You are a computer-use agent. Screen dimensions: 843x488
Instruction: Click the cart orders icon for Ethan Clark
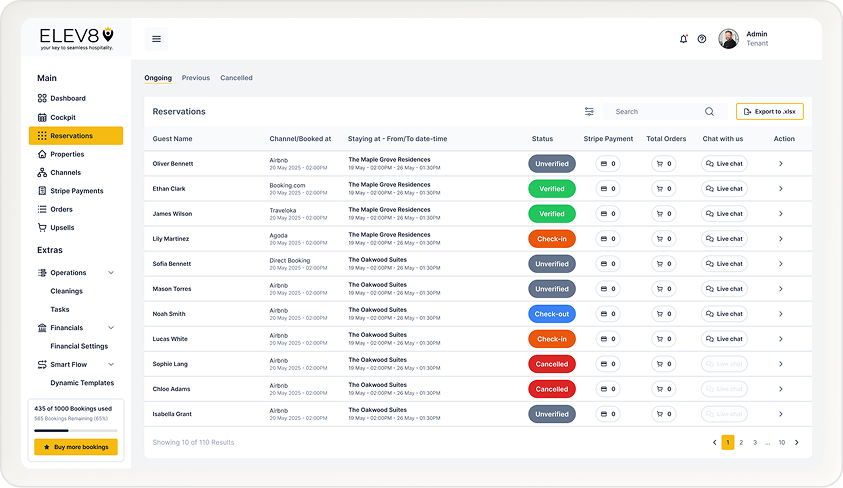(x=664, y=189)
